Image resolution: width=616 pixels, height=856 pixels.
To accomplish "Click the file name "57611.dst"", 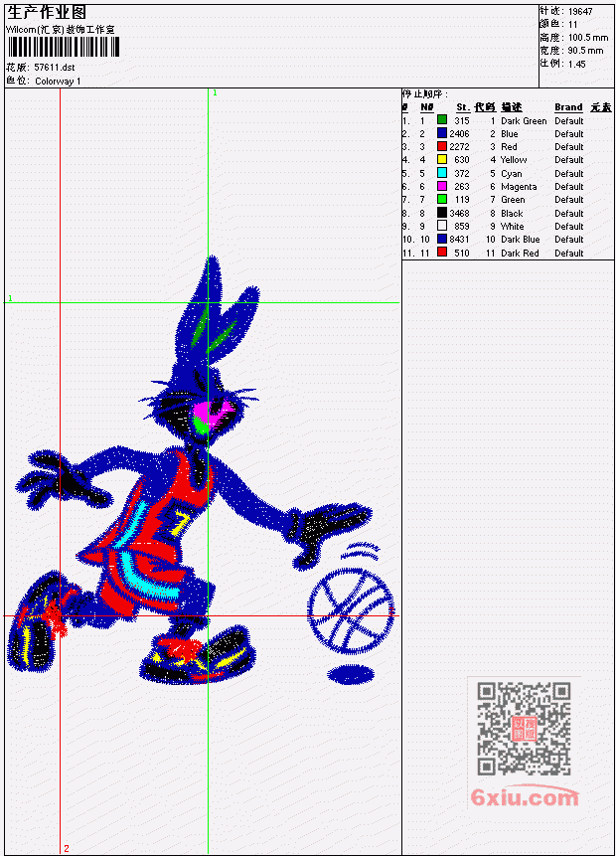I will (54, 68).
